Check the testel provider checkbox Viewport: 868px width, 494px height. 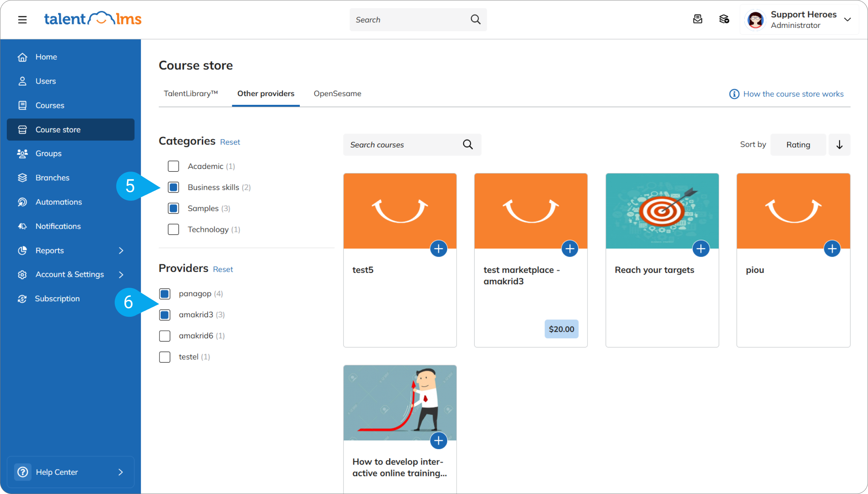pyautogui.click(x=165, y=357)
